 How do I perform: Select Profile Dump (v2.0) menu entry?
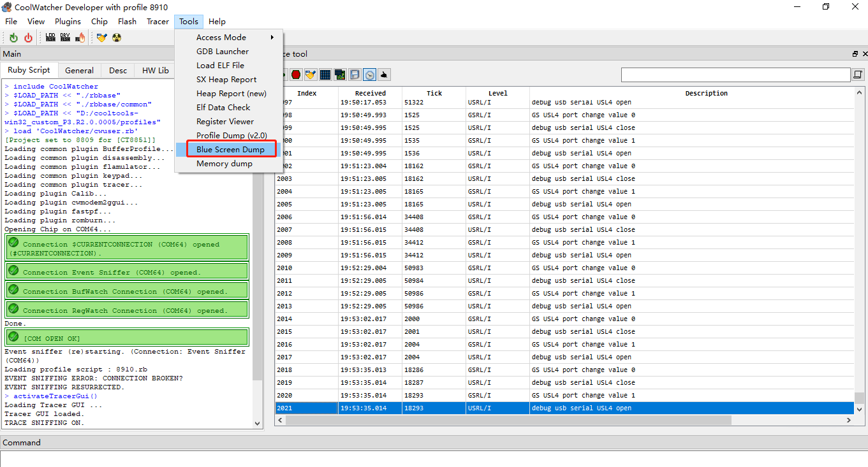click(x=230, y=135)
